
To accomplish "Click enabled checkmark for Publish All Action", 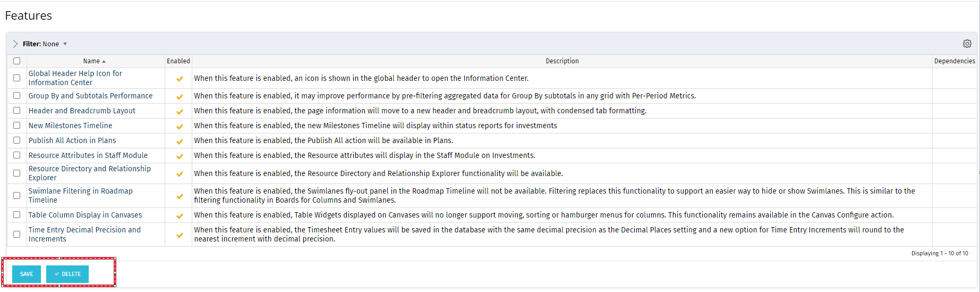I will 180,141.
